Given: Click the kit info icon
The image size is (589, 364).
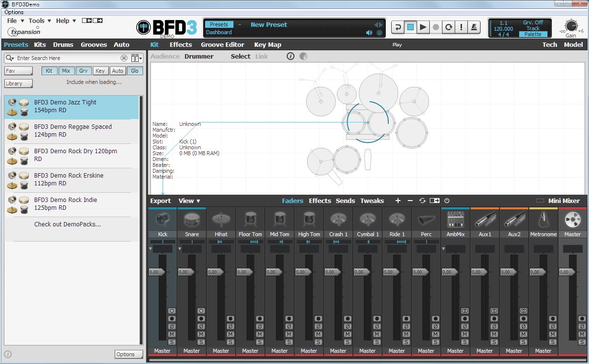Looking at the screenshot, I should (x=291, y=56).
